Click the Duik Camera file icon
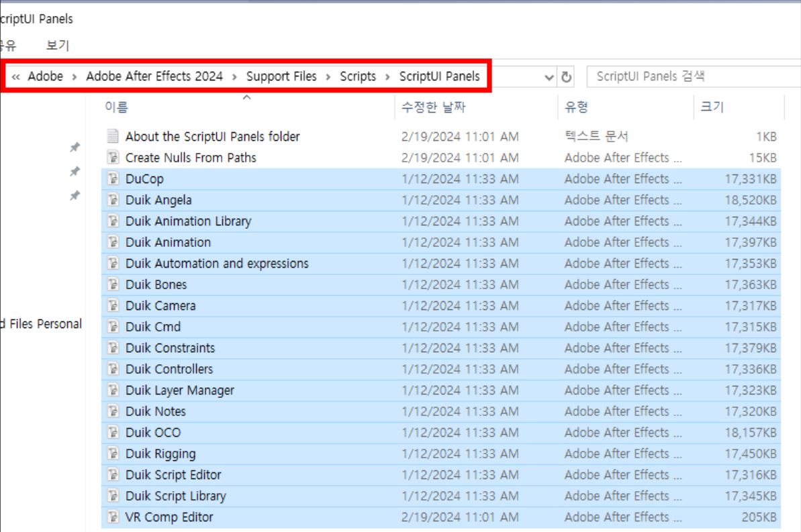801x532 pixels. click(x=113, y=305)
